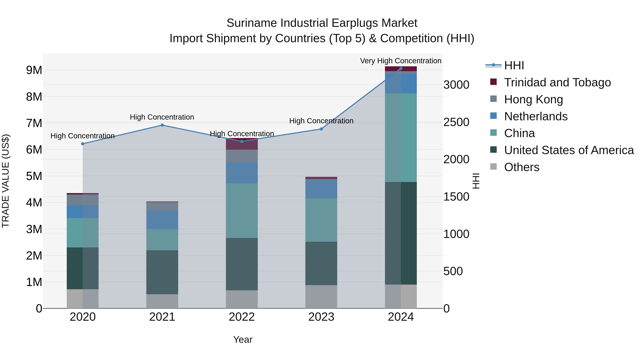Screen dimensions: 644x362
Task: Click the 2022 Hong Kong bar segment
Action: [x=242, y=156]
